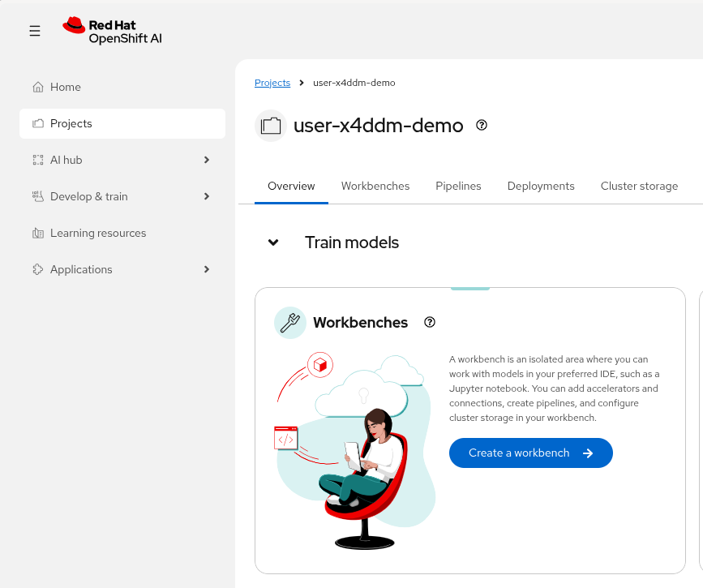703x588 pixels.
Task: Click help icon beside Workbenches heading
Action: click(x=430, y=322)
